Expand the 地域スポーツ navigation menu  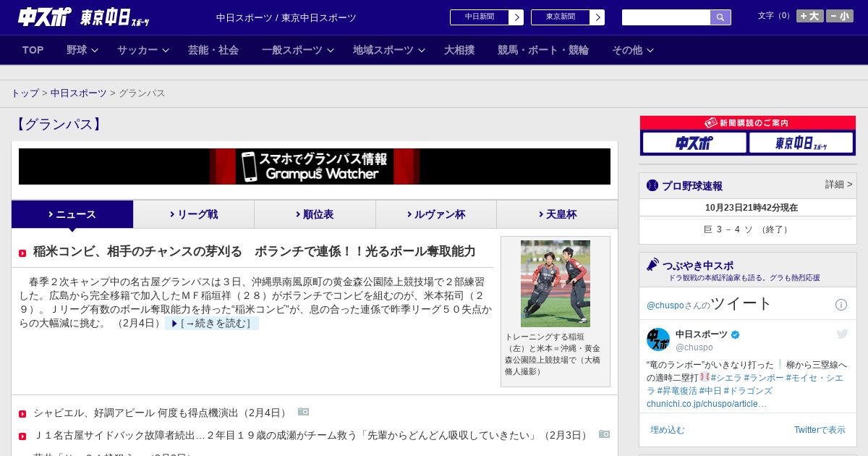pos(389,50)
